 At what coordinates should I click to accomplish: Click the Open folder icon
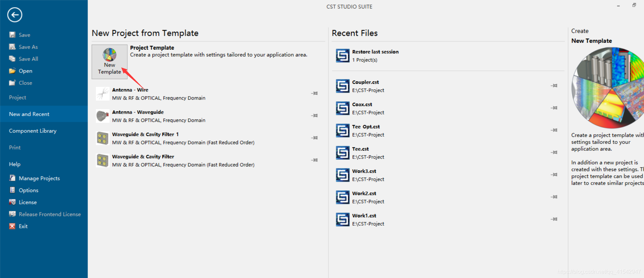12,71
